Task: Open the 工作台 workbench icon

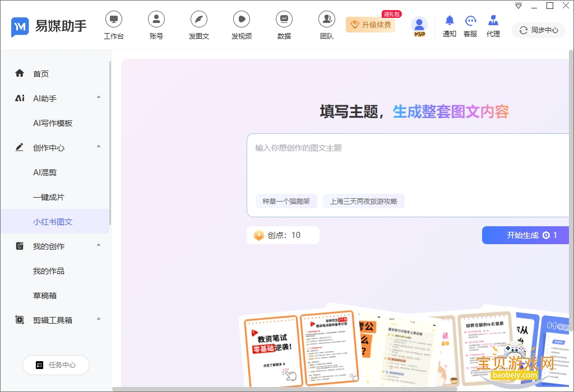Action: pos(114,20)
